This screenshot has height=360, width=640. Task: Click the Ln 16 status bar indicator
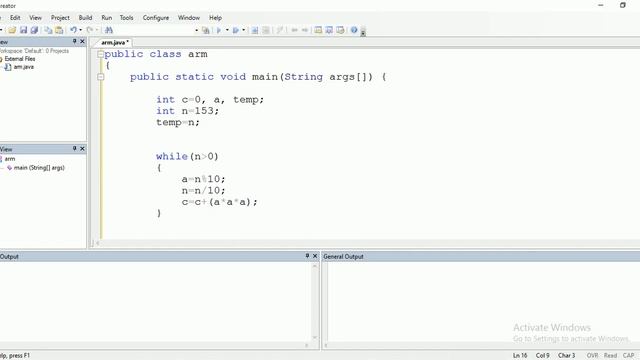coord(520,356)
